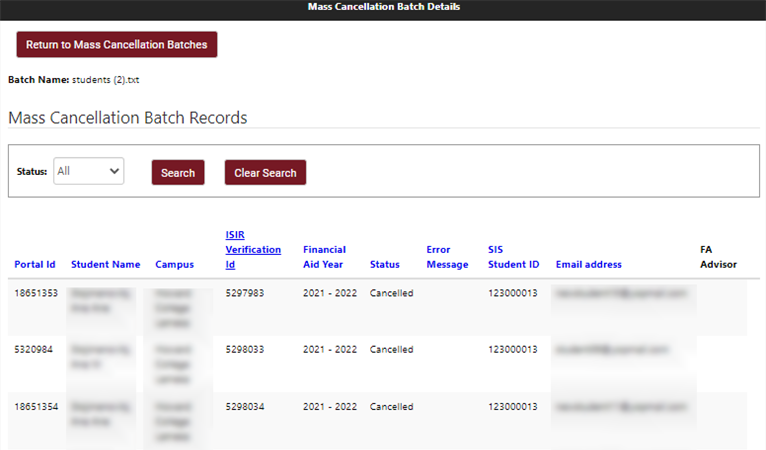This screenshot has width=766, height=450.
Task: Sort by Error Message column header
Action: (x=446, y=257)
